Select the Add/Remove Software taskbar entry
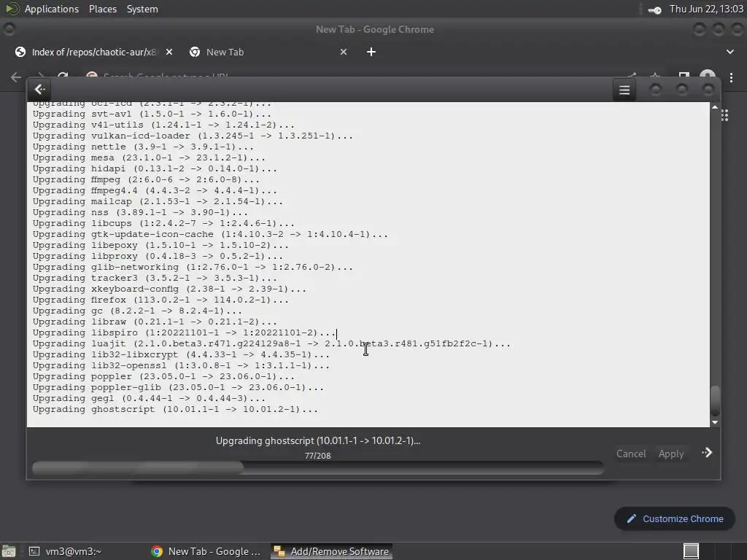This screenshot has width=747, height=560. [332, 551]
